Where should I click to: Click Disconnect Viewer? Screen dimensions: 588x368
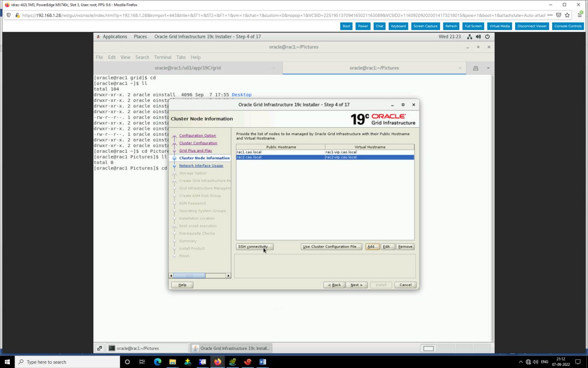[532, 26]
